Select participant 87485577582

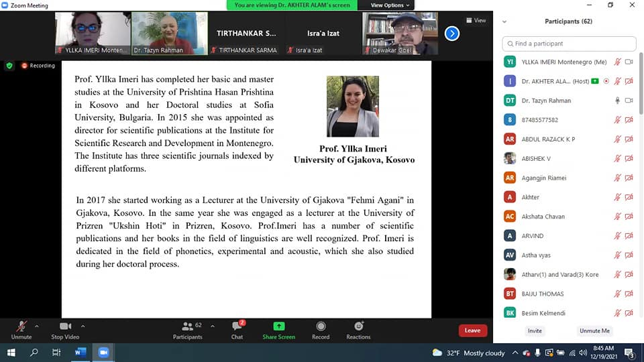pyautogui.click(x=569, y=120)
